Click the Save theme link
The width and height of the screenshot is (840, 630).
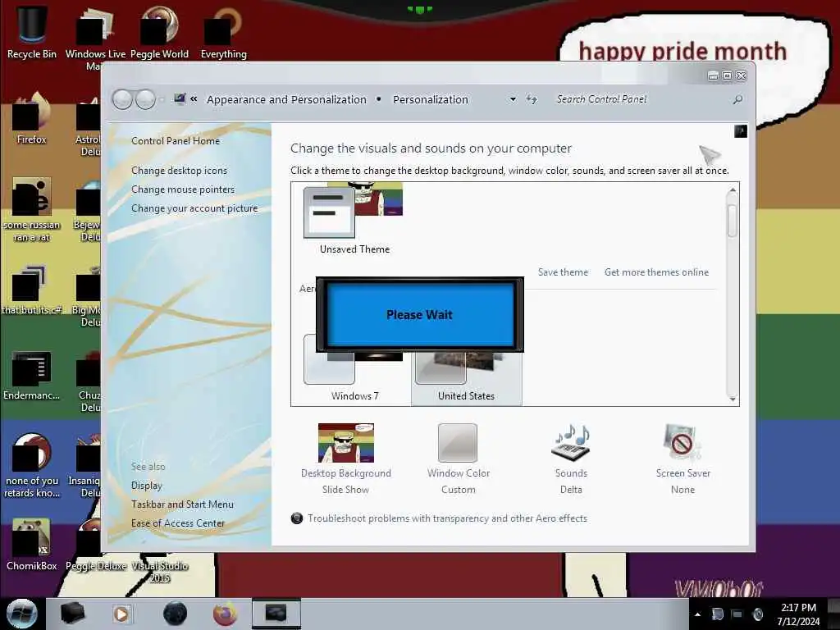(563, 272)
